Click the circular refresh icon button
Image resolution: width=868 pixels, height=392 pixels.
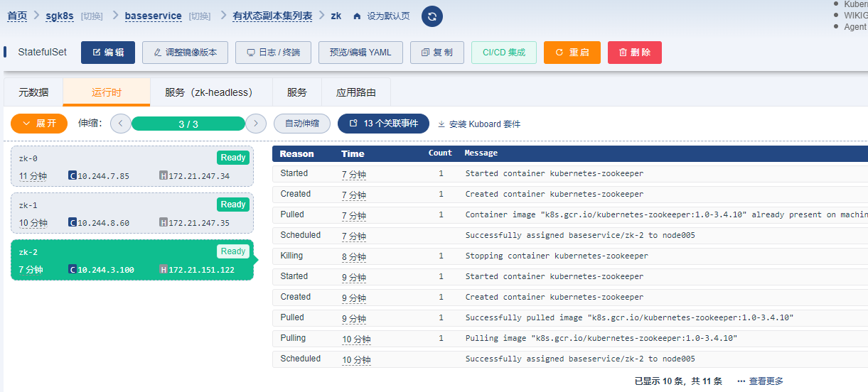point(432,16)
